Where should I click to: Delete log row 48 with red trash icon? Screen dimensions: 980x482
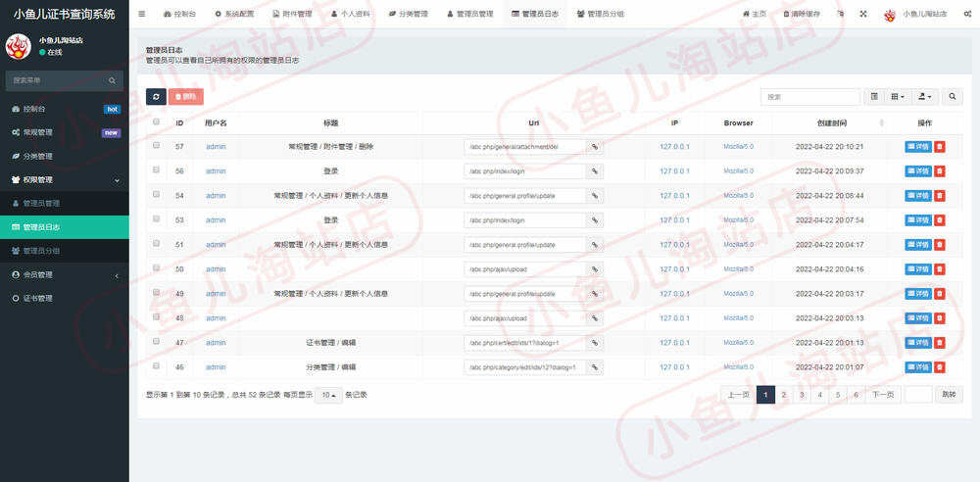point(940,318)
